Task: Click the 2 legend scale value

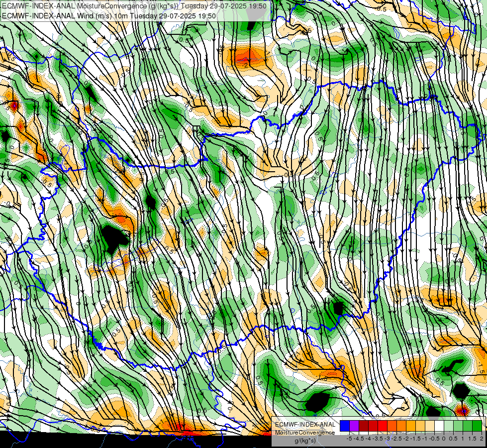Action: [x=482, y=439]
